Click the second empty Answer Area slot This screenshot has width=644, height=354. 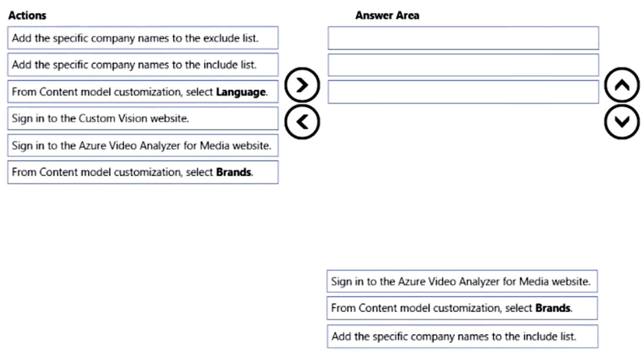coord(463,65)
